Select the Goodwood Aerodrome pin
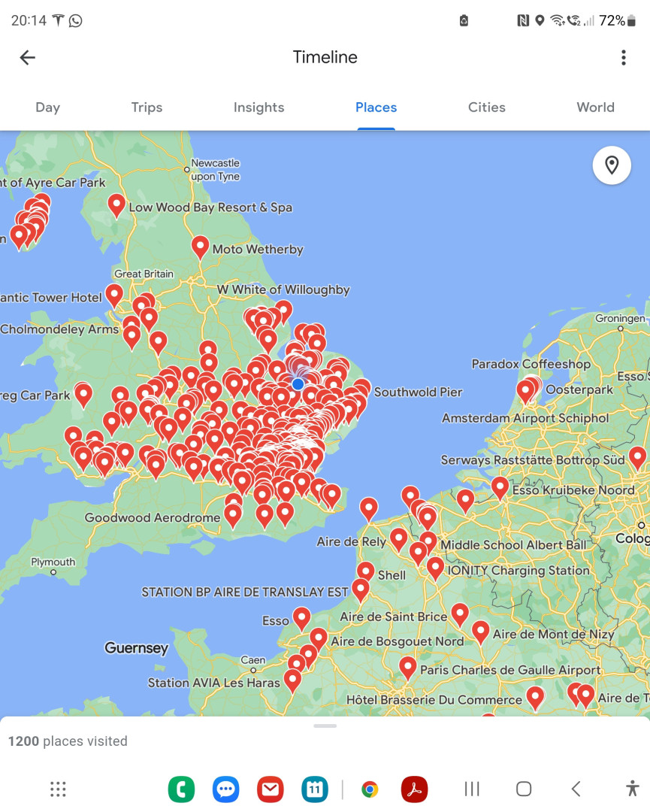Screen dimensions: 650x812 tap(233, 516)
